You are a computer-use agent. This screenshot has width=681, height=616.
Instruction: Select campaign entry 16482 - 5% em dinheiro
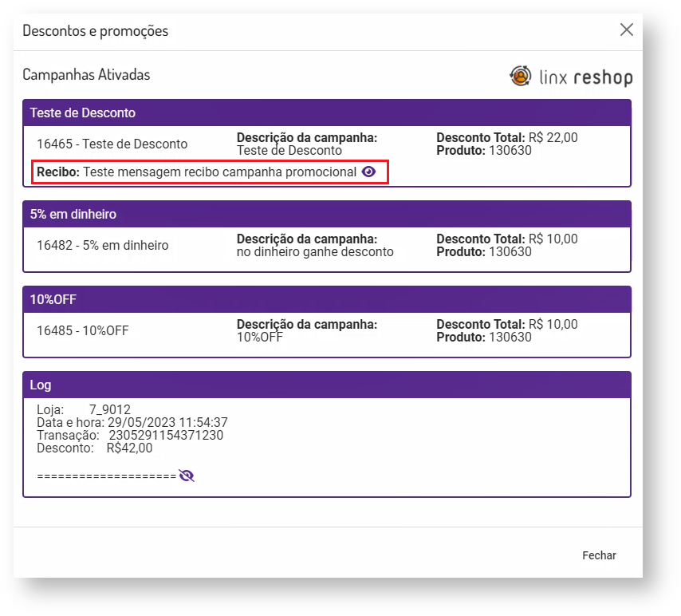click(103, 246)
